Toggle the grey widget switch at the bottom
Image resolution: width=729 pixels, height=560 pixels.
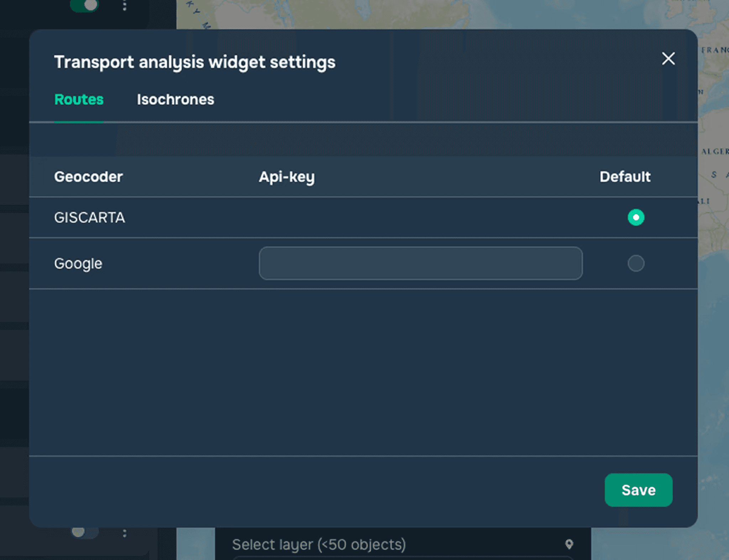coord(84,532)
